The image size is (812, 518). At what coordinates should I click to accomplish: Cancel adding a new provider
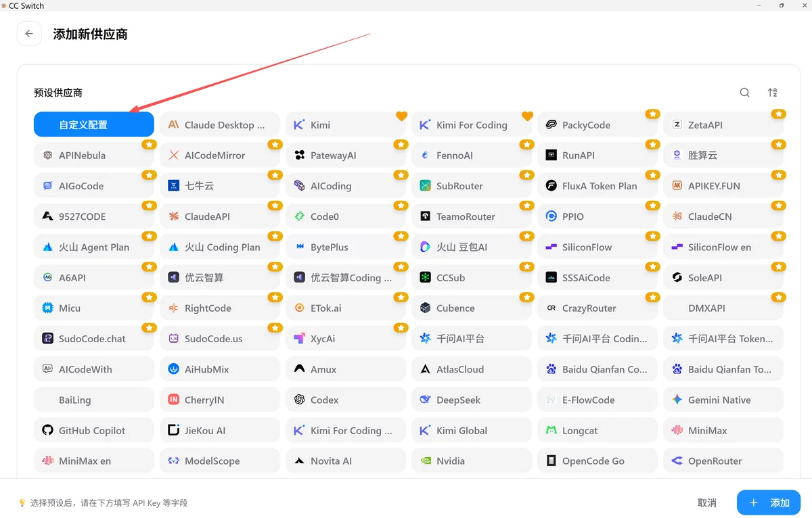(707, 502)
